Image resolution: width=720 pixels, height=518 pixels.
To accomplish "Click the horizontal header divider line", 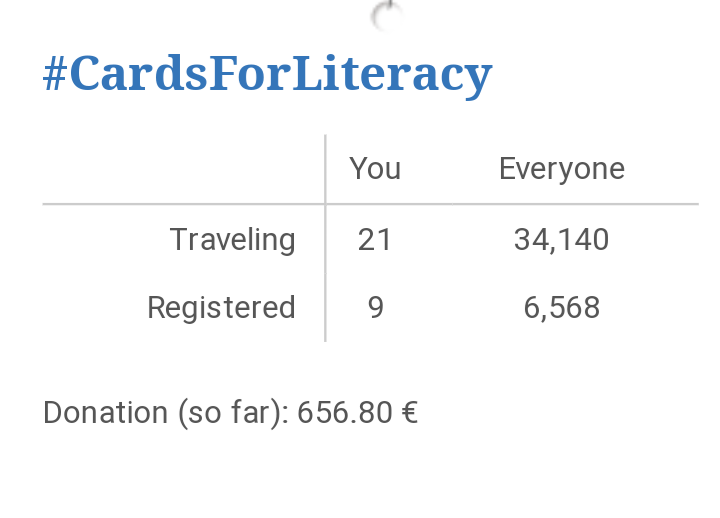I will [371, 203].
